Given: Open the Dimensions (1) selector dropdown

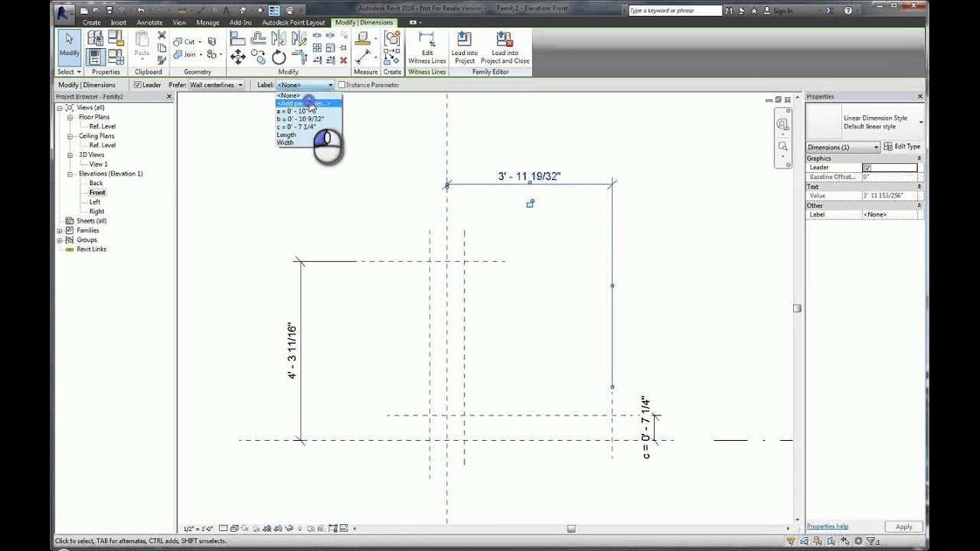Looking at the screenshot, I should coord(875,146).
